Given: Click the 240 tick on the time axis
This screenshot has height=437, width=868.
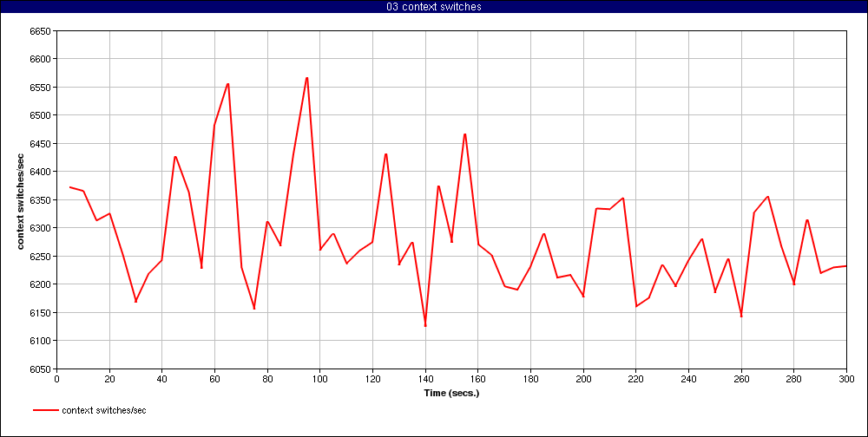Looking at the screenshot, I should [688, 379].
